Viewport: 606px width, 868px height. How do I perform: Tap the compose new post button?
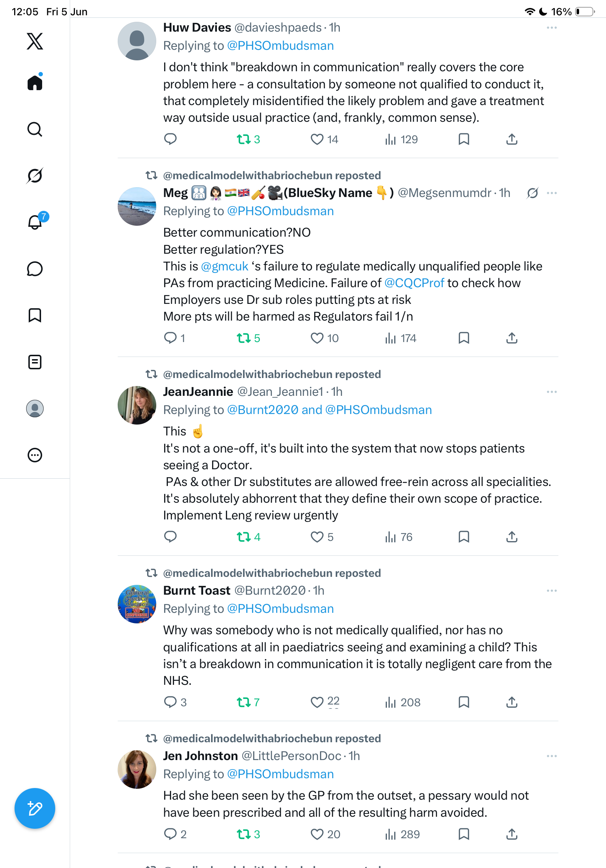35,808
